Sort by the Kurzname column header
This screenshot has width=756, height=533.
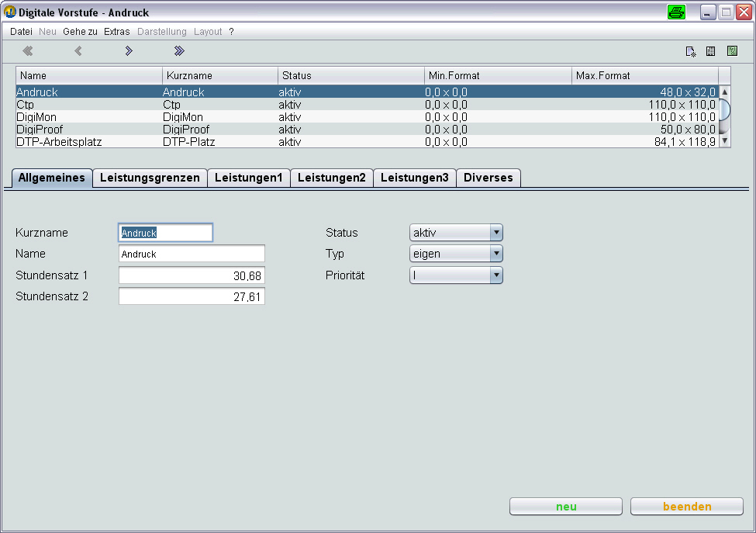[x=220, y=76]
